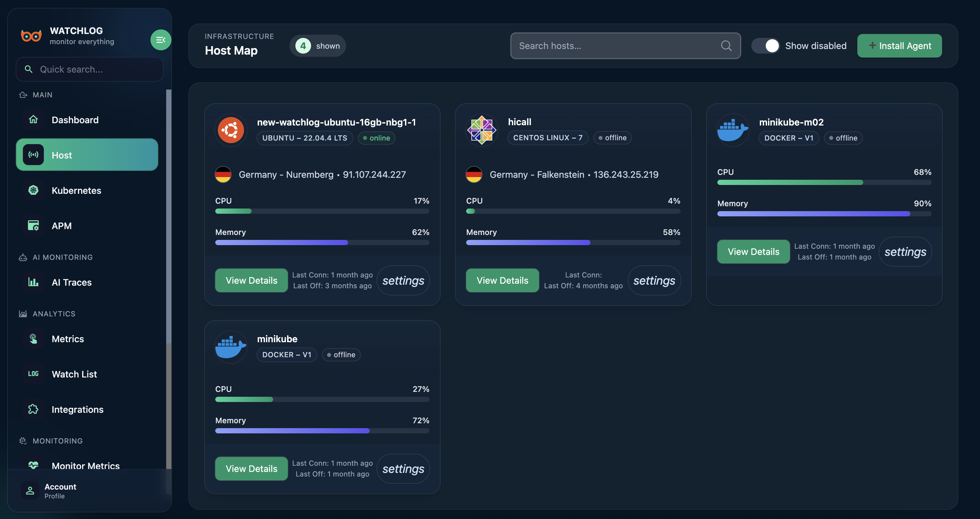Screen dimensions: 980x519
Task: Click the Account profile avatar icon
Action: tap(30, 491)
